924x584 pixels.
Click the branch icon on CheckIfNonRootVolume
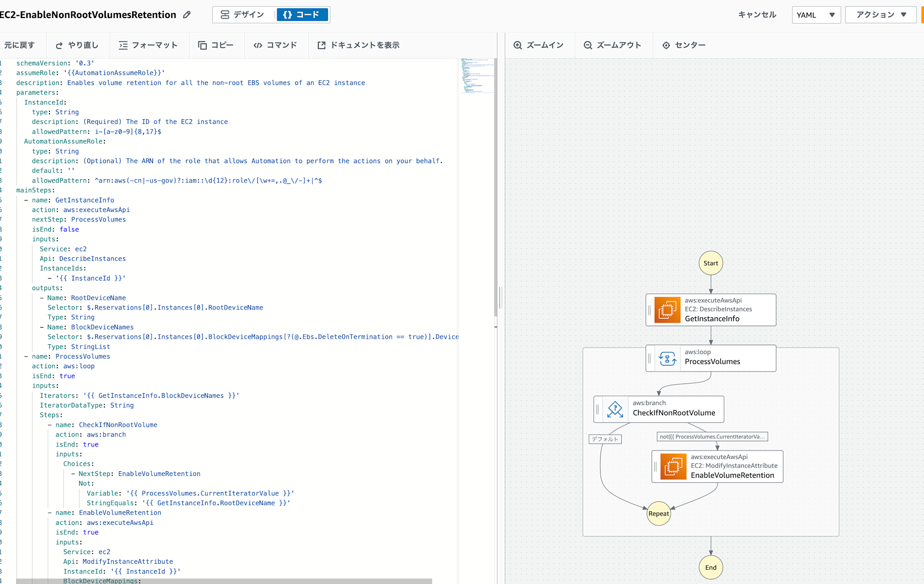click(615, 409)
